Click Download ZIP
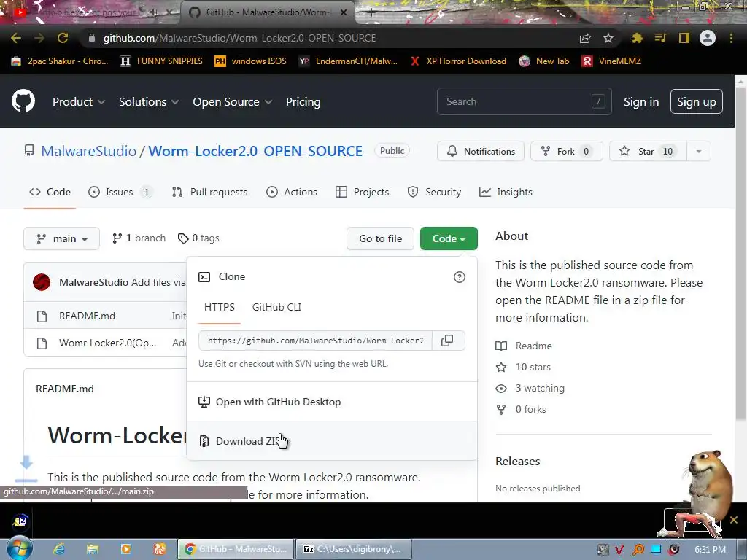The height and width of the screenshot is (560, 747). point(332,441)
